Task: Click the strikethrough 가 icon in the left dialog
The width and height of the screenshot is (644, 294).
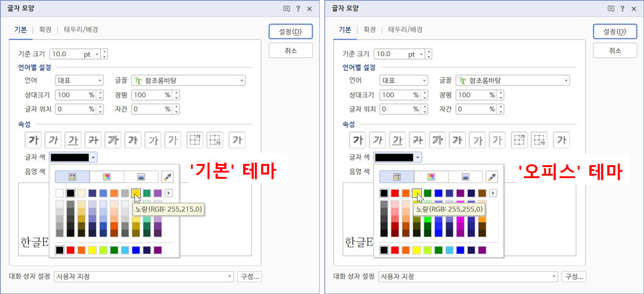Action: [x=93, y=139]
